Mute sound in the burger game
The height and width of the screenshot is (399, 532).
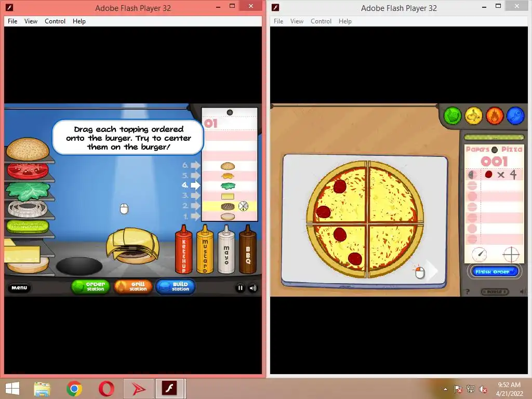(x=253, y=288)
